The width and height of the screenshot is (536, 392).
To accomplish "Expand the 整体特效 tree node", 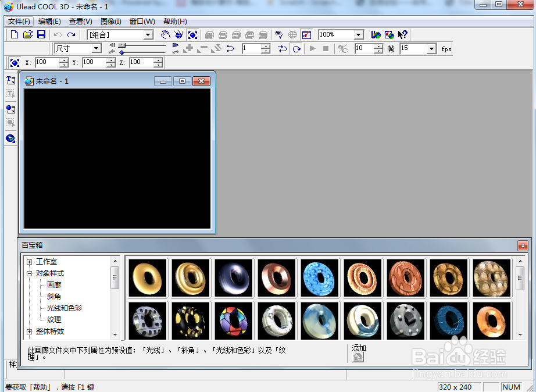I will (x=30, y=332).
